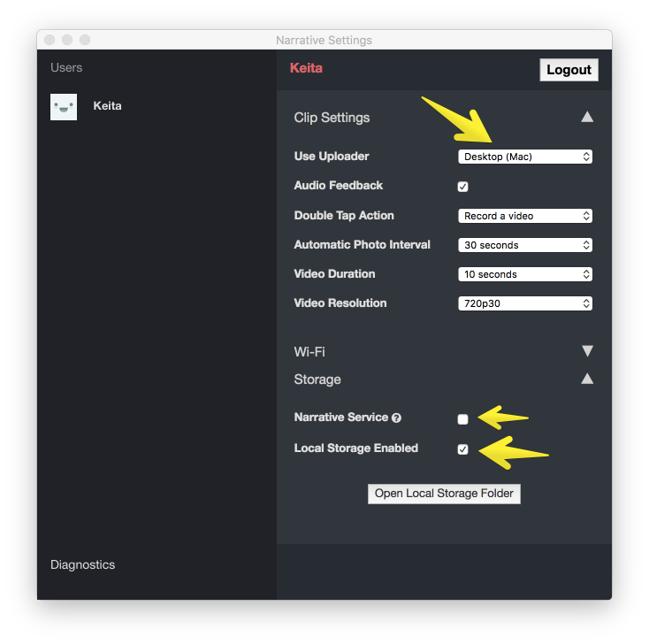Viewport: 649px width, 644px height.
Task: Select Keita user name in sidebar
Action: point(108,106)
